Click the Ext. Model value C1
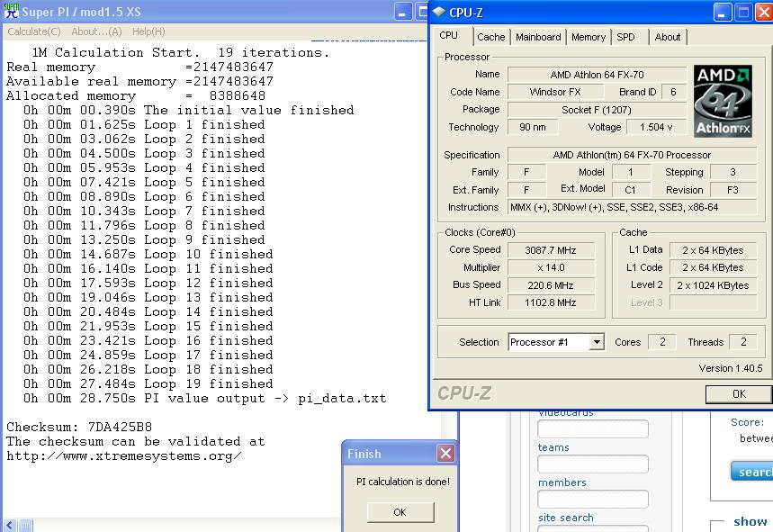 point(631,190)
